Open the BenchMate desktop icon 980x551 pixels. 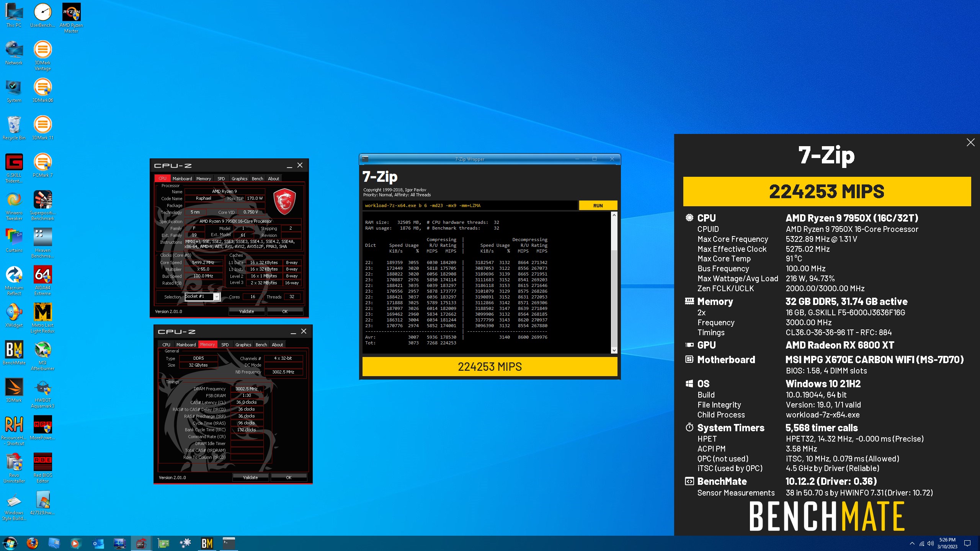coord(14,353)
